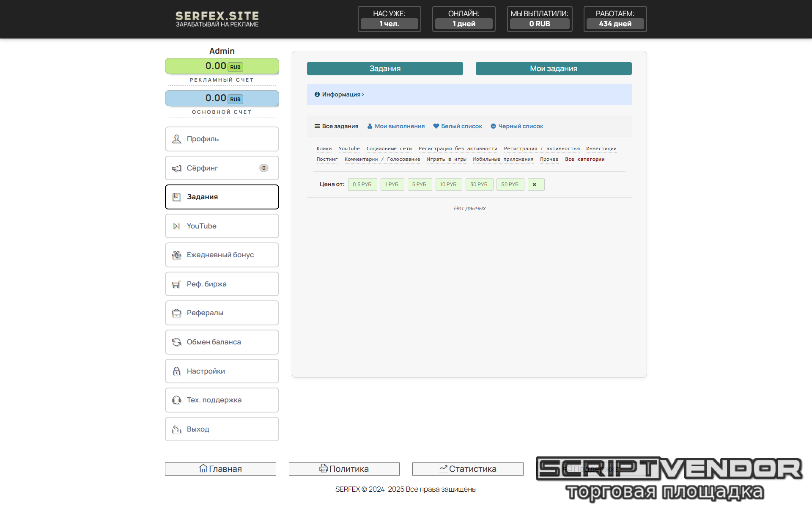
Task: Open the Рефералы page
Action: point(222,313)
